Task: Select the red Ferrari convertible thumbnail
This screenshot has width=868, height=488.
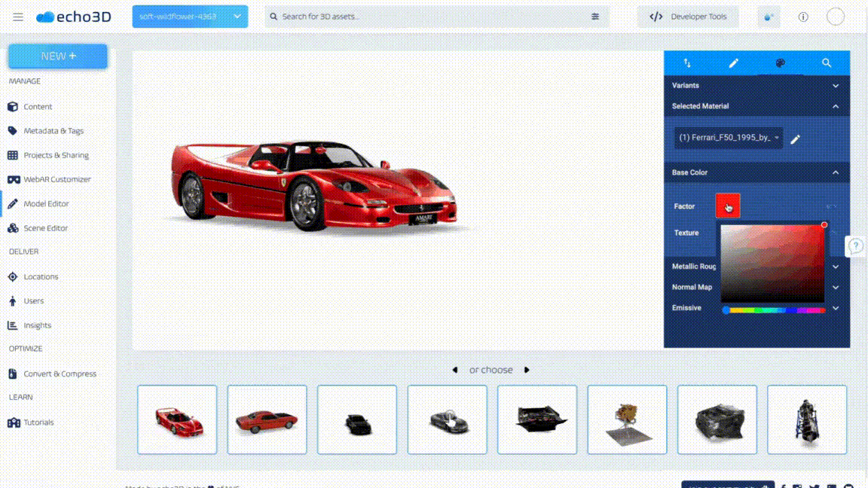Action: point(177,420)
